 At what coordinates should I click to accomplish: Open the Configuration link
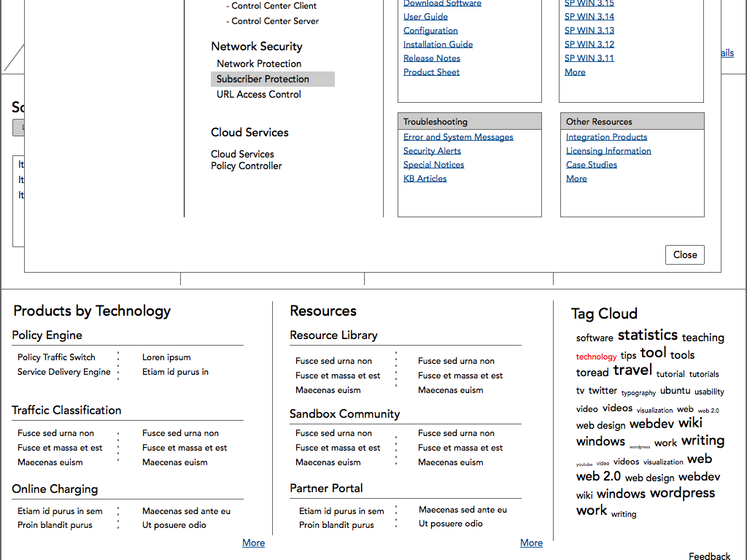coord(430,31)
